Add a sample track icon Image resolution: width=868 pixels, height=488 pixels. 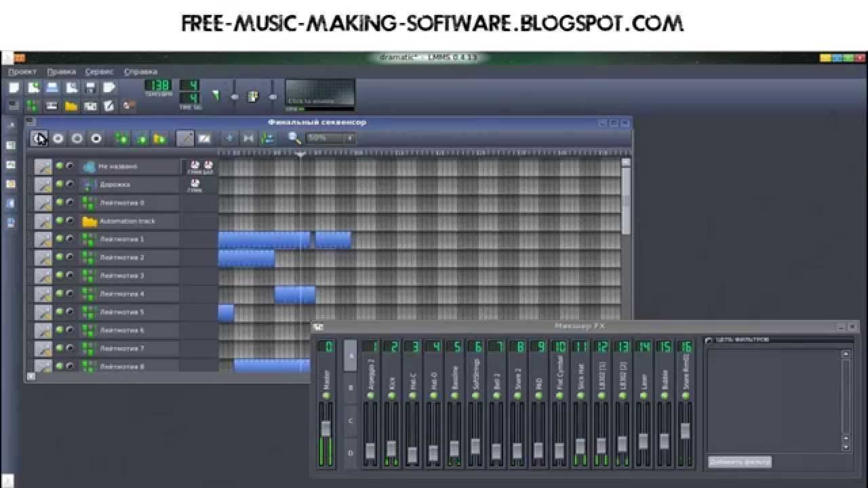click(141, 138)
